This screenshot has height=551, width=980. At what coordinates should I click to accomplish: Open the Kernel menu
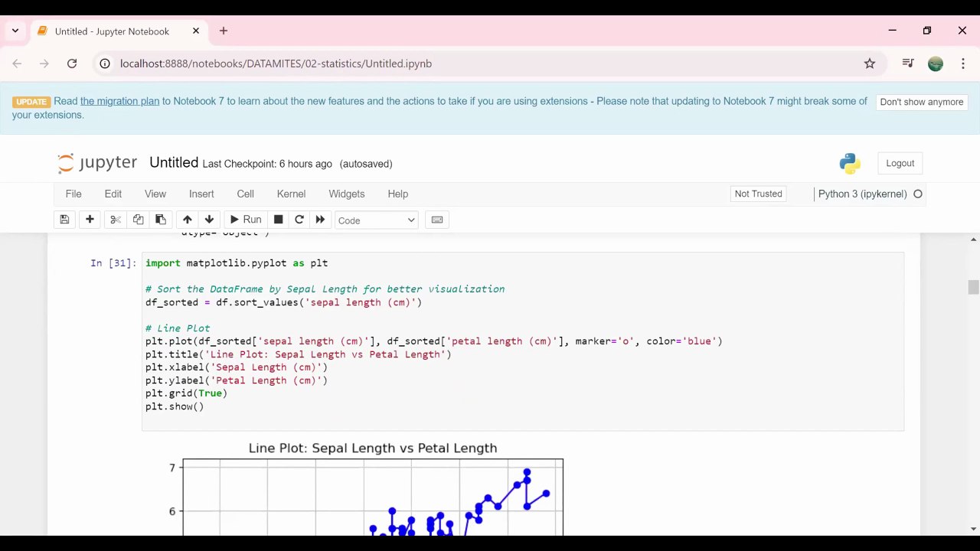pos(291,194)
